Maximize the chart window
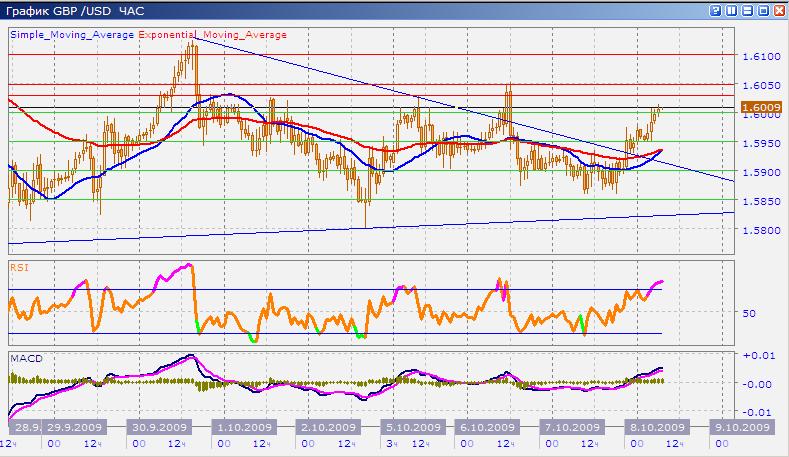 click(x=761, y=11)
